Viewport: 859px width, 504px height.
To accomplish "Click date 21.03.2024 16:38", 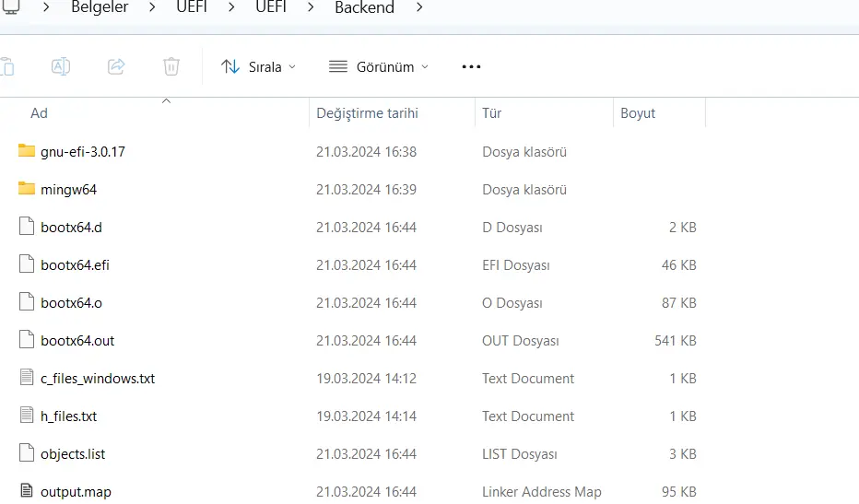I will [x=366, y=152].
